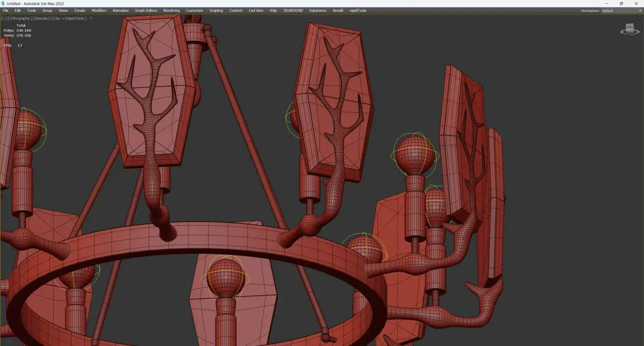The width and height of the screenshot is (644, 346).
Task: Open the Standard viewport shading label menu
Action: pos(42,18)
